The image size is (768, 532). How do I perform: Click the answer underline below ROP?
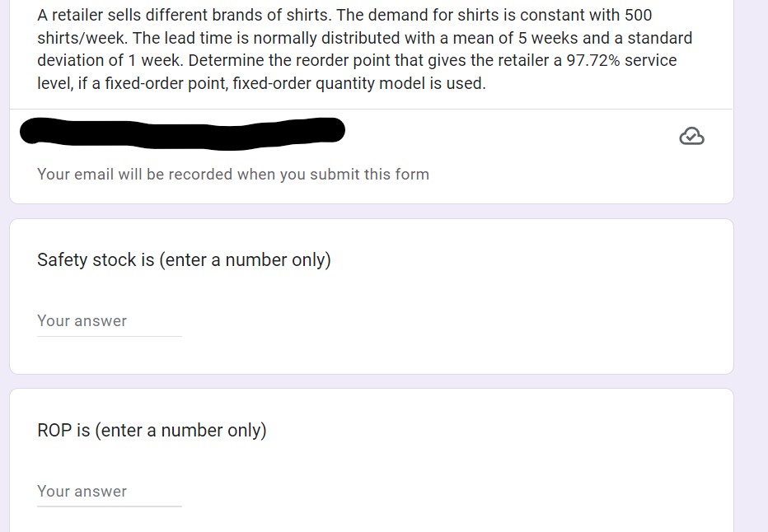[109, 504]
